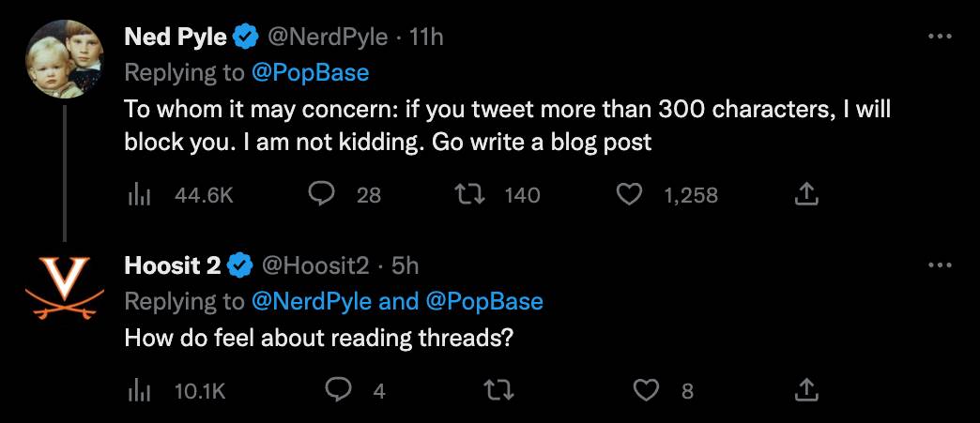Share Hoosit 2's tweet
Image resolution: width=980 pixels, height=423 pixels.
pyautogui.click(x=806, y=390)
